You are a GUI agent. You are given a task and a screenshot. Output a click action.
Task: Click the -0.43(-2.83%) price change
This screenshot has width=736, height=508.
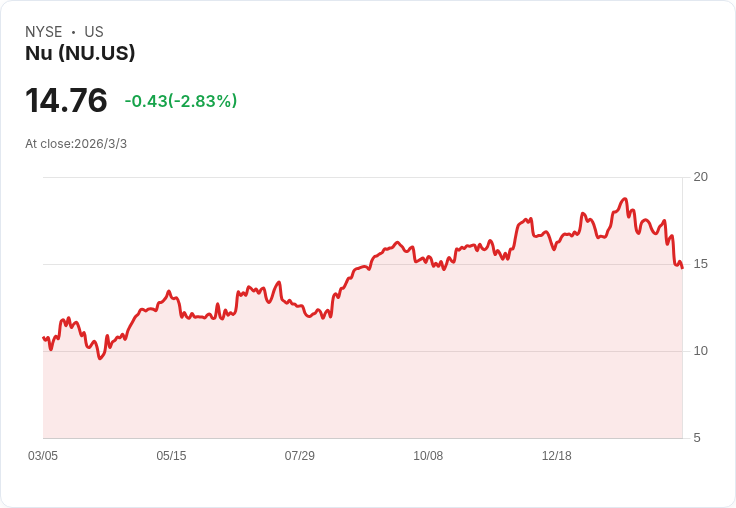pos(181,101)
